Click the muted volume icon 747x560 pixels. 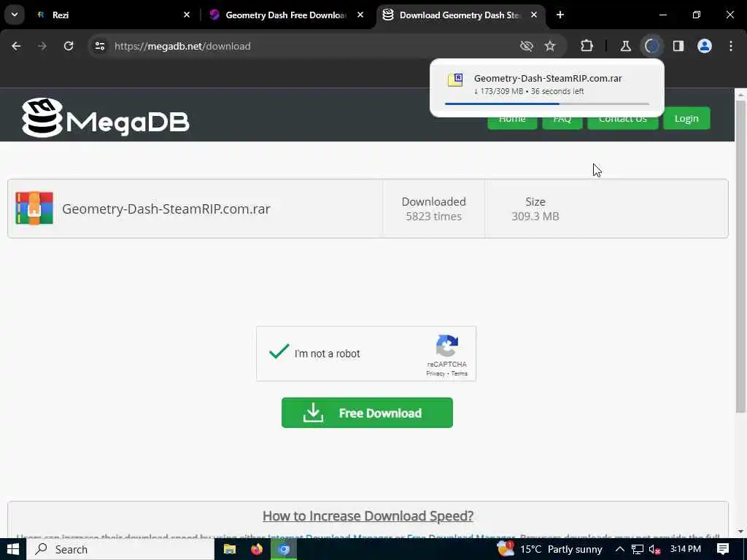point(654,549)
